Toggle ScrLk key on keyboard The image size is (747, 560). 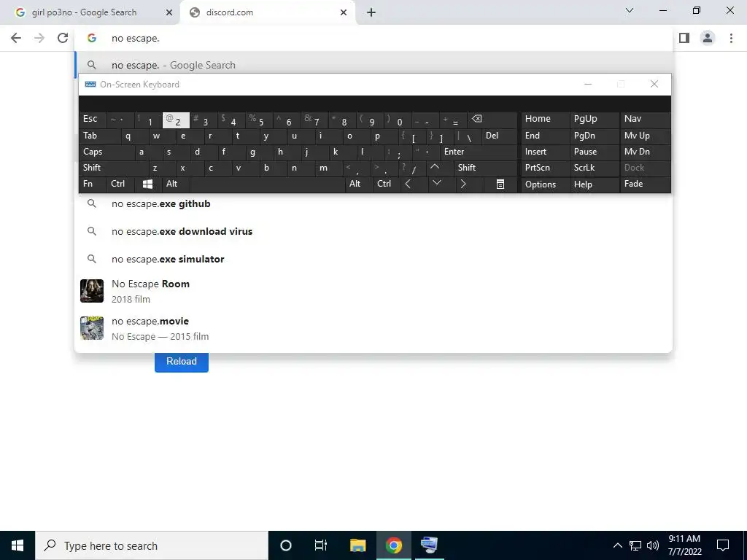(595, 168)
